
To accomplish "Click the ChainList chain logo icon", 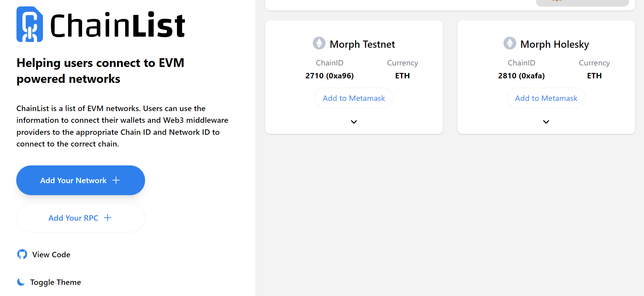I will 29,24.
